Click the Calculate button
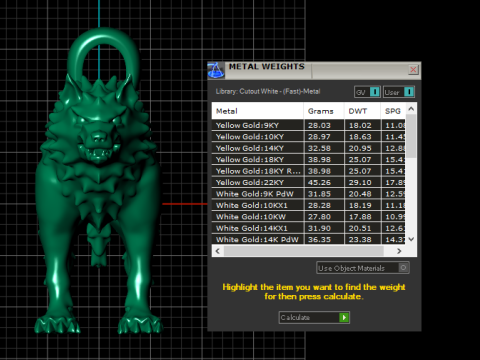This screenshot has width=480, height=360. coord(314,317)
